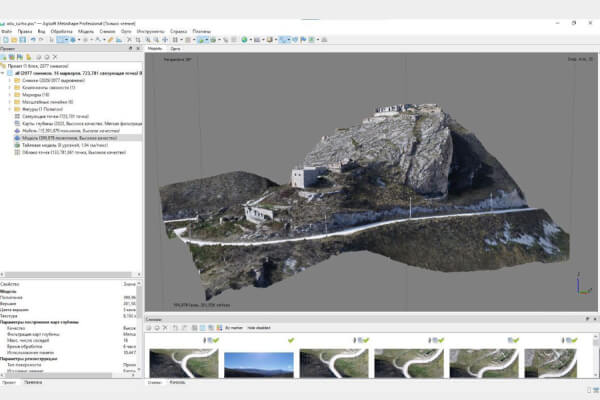Click the Zoom in magnifier icon
The height and width of the screenshot is (400, 600).
[148, 40]
